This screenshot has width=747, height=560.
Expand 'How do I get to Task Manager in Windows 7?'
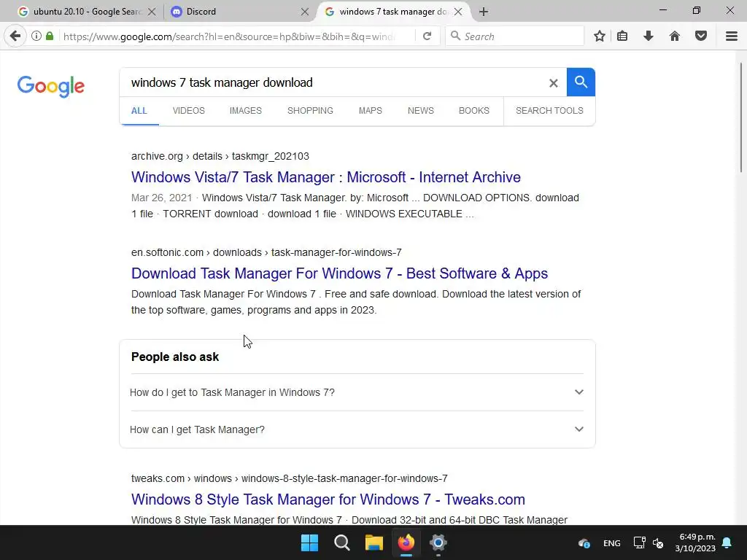pos(357,392)
